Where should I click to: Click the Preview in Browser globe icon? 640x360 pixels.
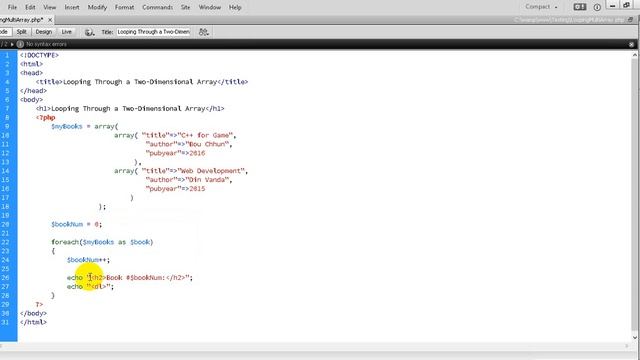tap(89, 32)
